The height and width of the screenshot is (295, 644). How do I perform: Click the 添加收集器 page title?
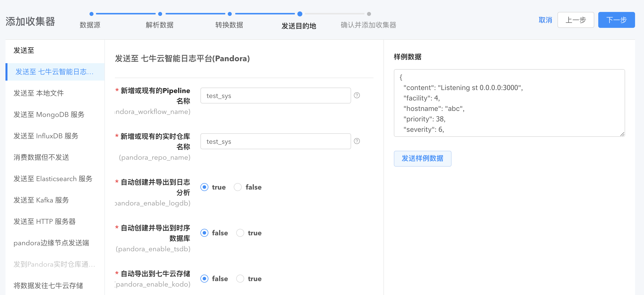click(30, 21)
